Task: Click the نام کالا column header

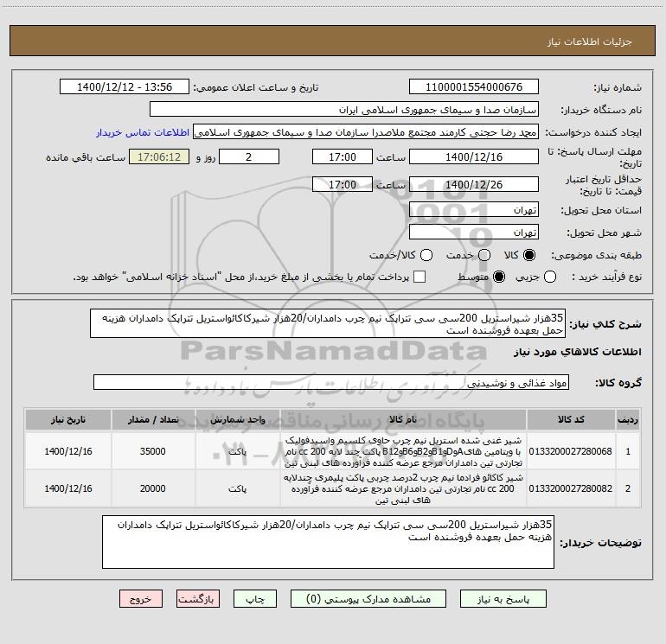Action: [403, 419]
